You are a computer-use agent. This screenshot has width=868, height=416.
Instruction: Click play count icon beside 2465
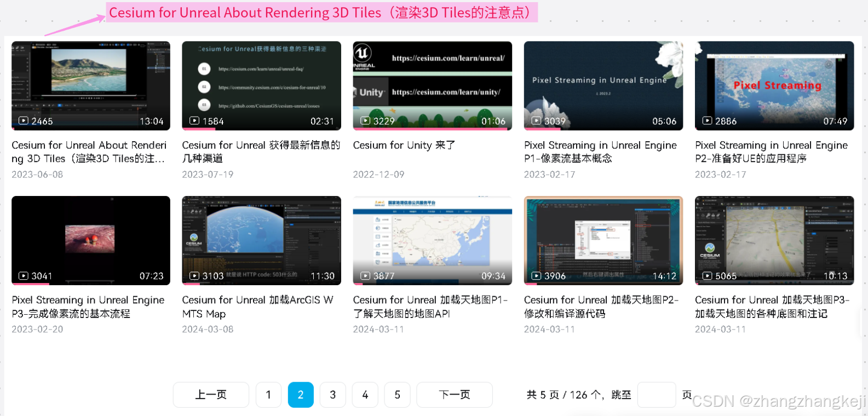[x=24, y=121]
